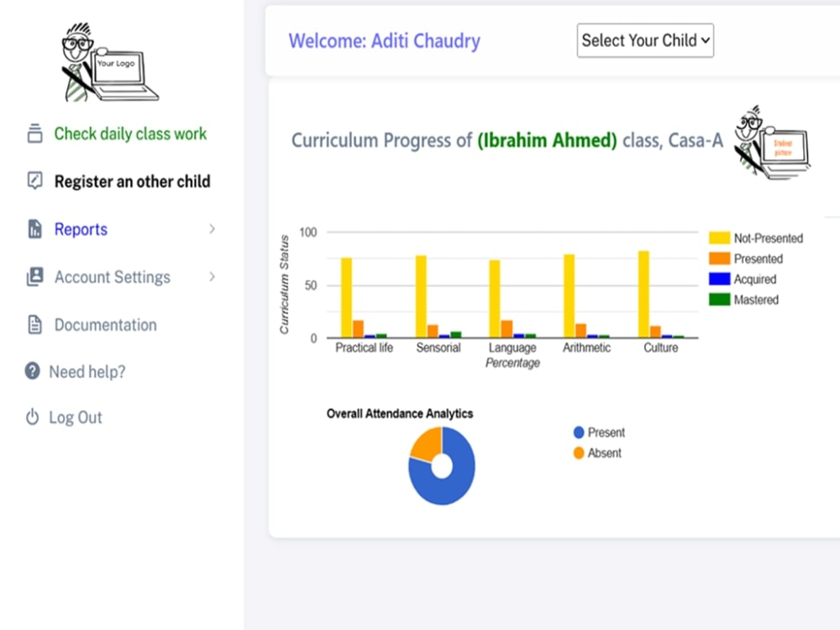
Task: Click the Your Logo cartoon image
Action: click(110, 62)
